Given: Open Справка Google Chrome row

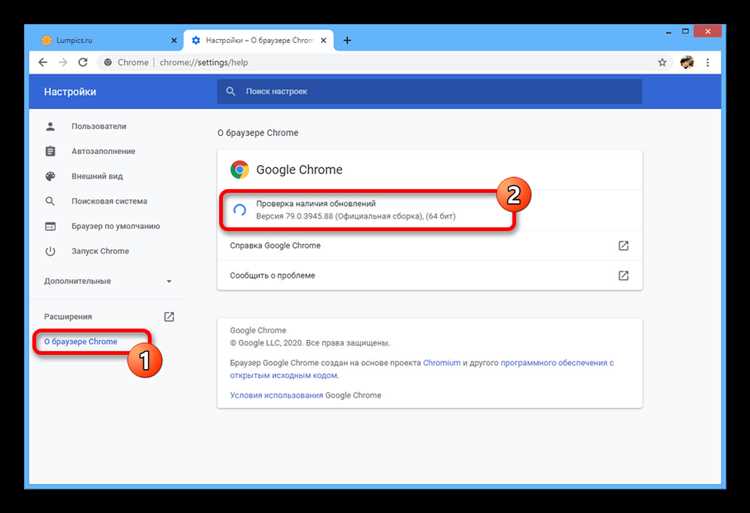Looking at the screenshot, I should click(x=430, y=245).
